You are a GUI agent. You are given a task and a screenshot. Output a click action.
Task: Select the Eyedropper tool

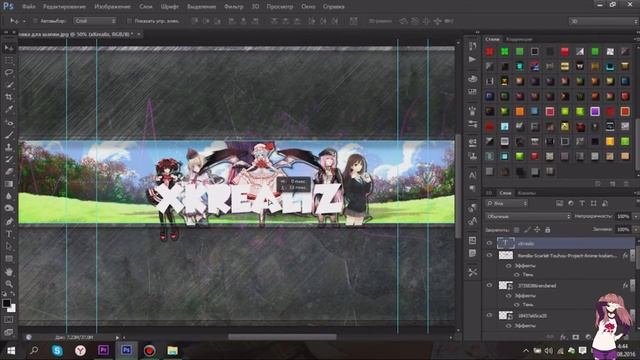click(9, 109)
